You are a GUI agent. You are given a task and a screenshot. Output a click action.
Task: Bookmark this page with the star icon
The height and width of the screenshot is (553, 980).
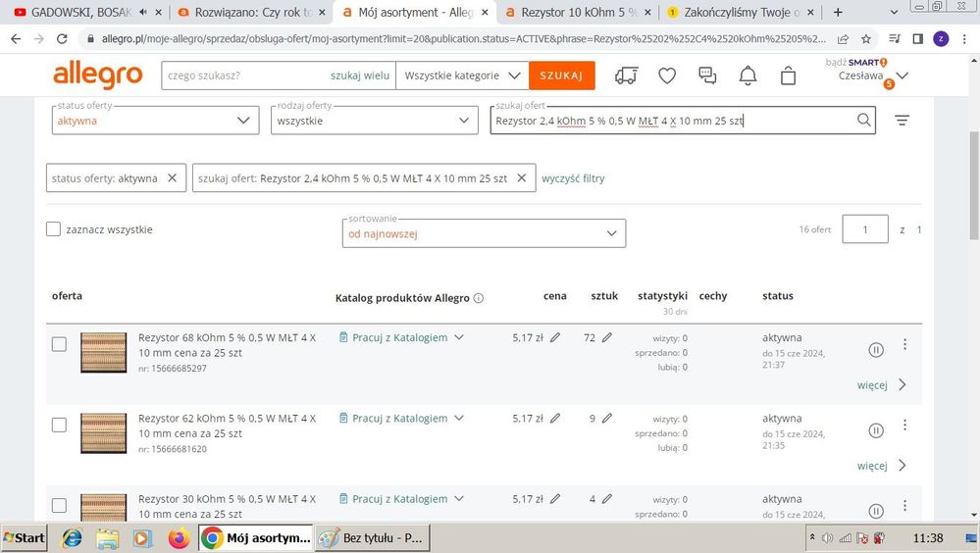click(x=865, y=39)
